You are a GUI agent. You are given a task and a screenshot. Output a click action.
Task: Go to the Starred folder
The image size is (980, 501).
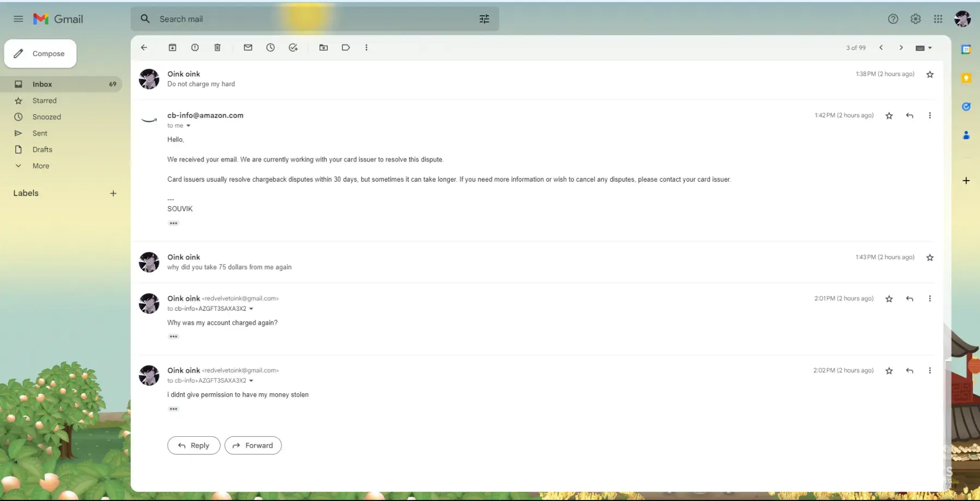[44, 101]
